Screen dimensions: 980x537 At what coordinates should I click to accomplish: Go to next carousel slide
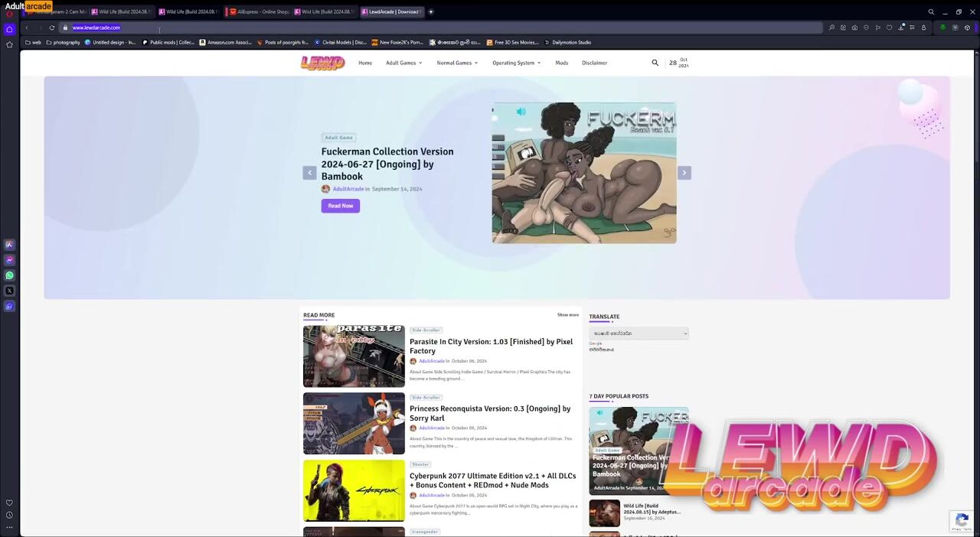pyautogui.click(x=684, y=173)
